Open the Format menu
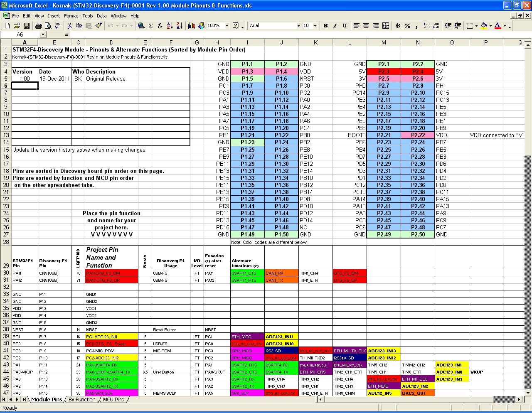The height and width of the screenshot is (413, 532). coord(71,16)
